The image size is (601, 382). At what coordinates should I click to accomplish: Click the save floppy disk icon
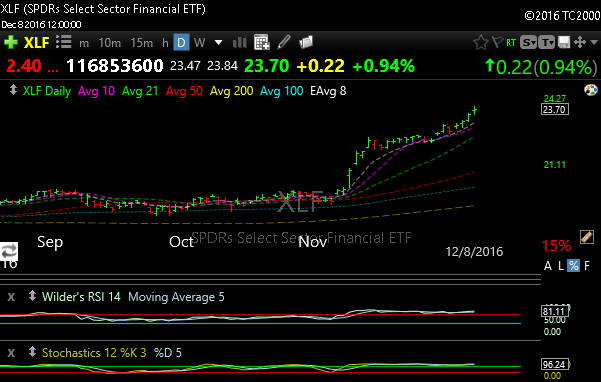(564, 43)
